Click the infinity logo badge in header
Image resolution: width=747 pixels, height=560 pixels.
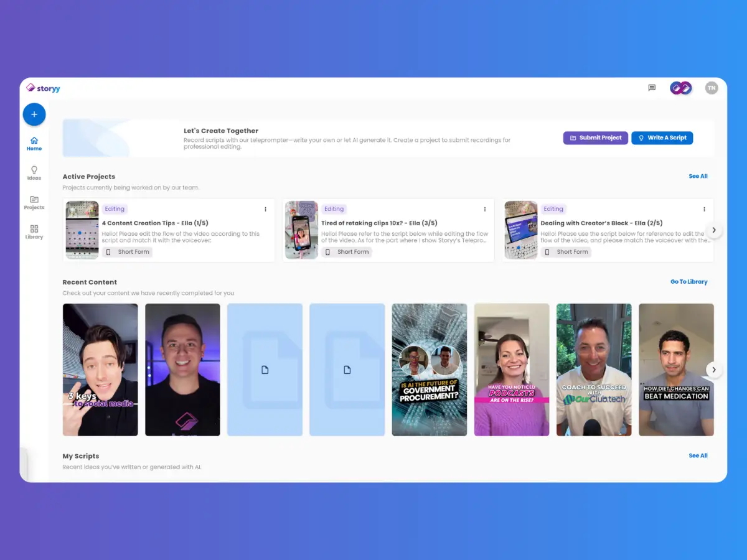tap(680, 88)
